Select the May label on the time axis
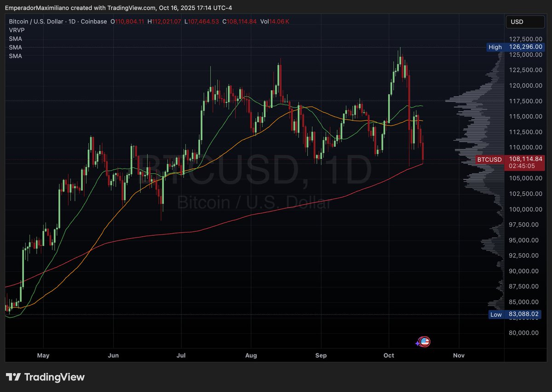 (x=43, y=355)
